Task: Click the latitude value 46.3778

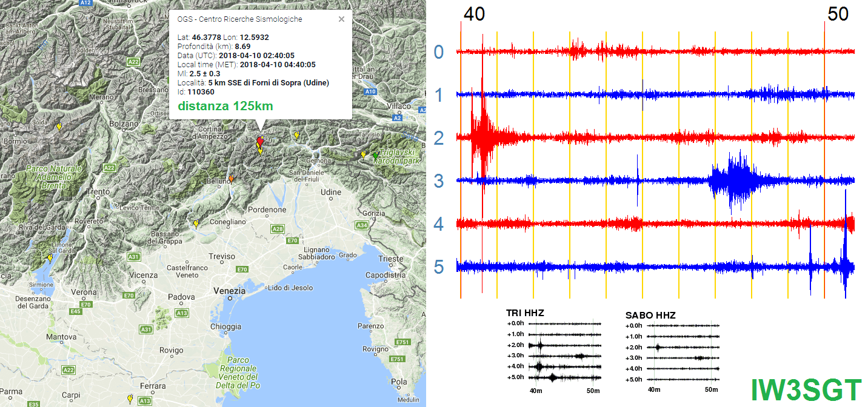Action: point(207,38)
